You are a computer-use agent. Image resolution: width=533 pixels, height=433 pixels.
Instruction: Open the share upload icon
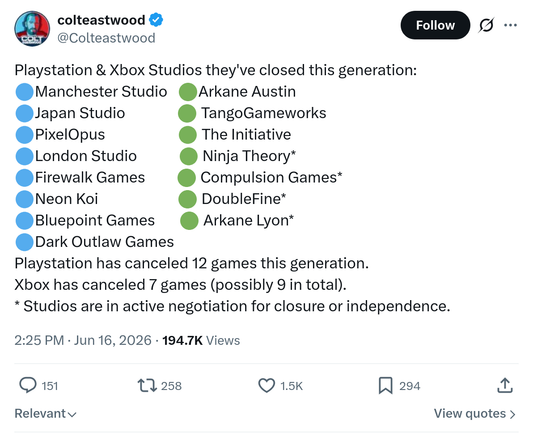coord(505,385)
